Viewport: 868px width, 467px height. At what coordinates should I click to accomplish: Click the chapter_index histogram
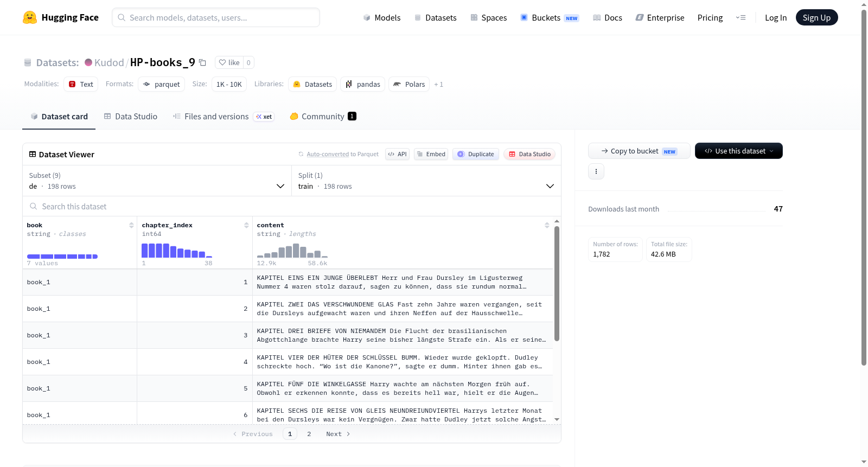[x=177, y=251]
